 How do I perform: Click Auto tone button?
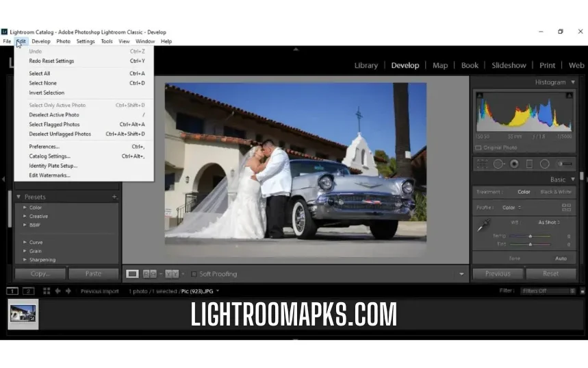coord(561,258)
